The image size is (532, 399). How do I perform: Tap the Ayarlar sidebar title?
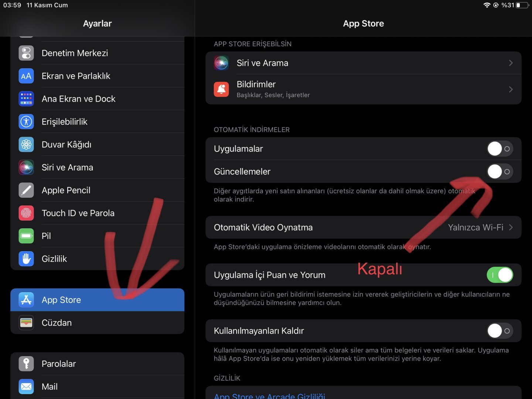tap(97, 24)
